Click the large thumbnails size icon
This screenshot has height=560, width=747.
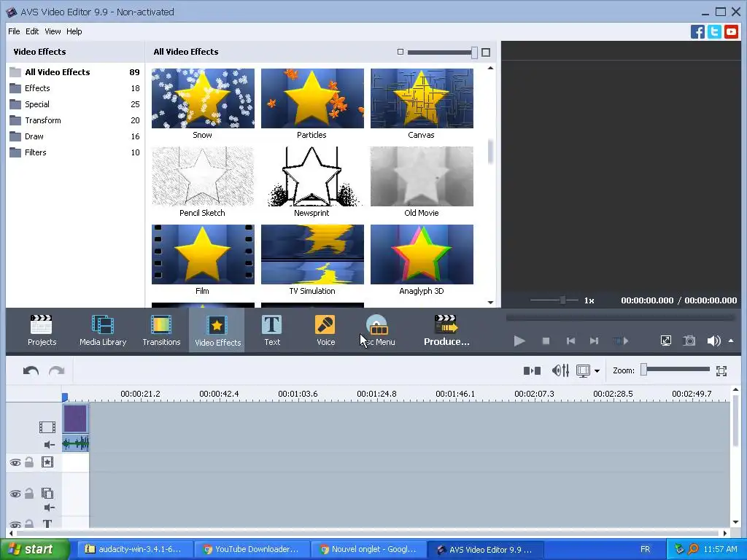(x=485, y=52)
